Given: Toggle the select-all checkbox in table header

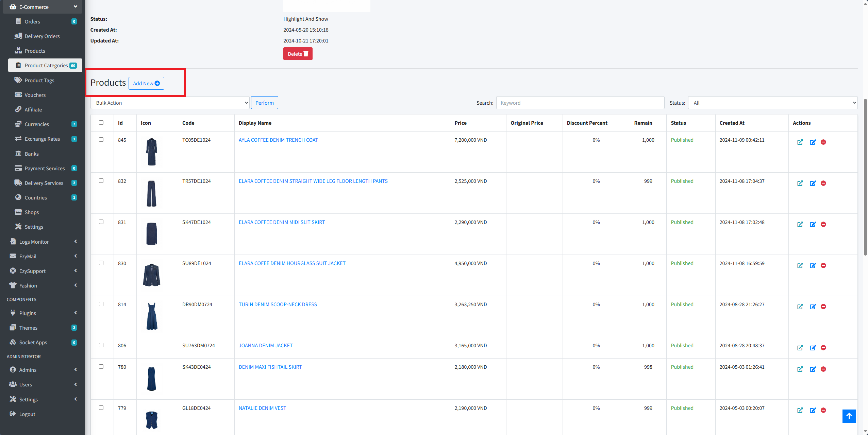Looking at the screenshot, I should coord(101,123).
